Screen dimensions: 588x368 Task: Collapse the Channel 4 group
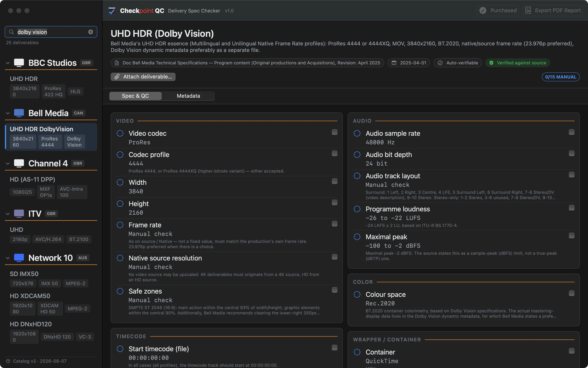coord(8,164)
